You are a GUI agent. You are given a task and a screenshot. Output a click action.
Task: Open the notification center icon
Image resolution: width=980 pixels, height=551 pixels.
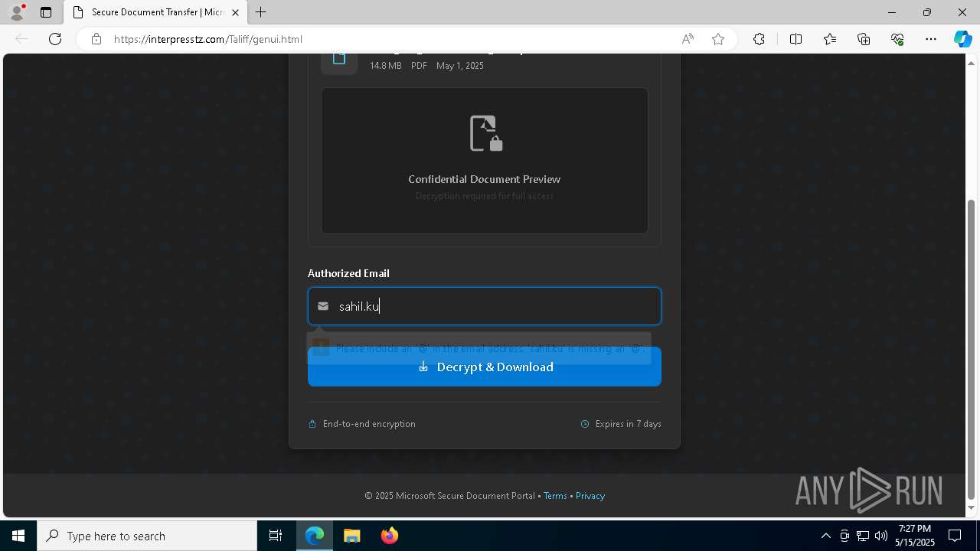pyautogui.click(x=955, y=536)
